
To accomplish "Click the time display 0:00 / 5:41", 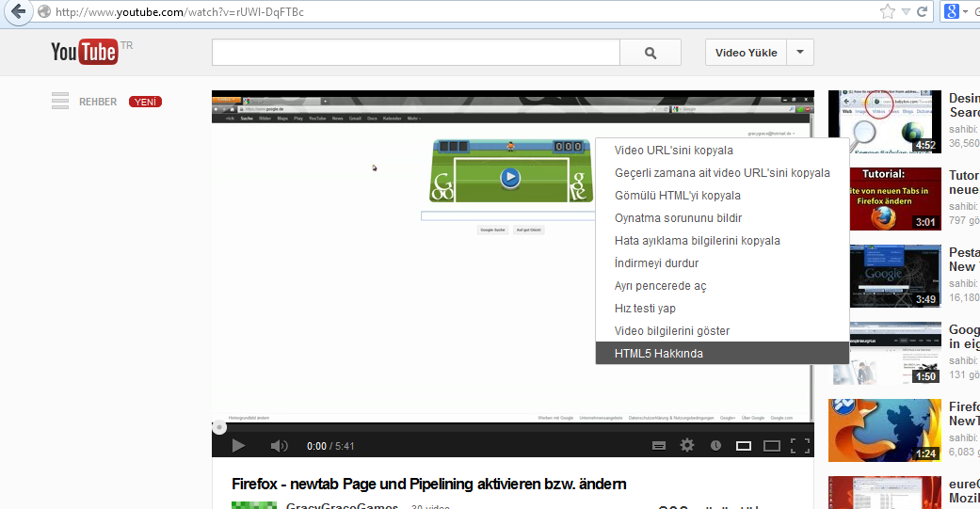I will (330, 446).
